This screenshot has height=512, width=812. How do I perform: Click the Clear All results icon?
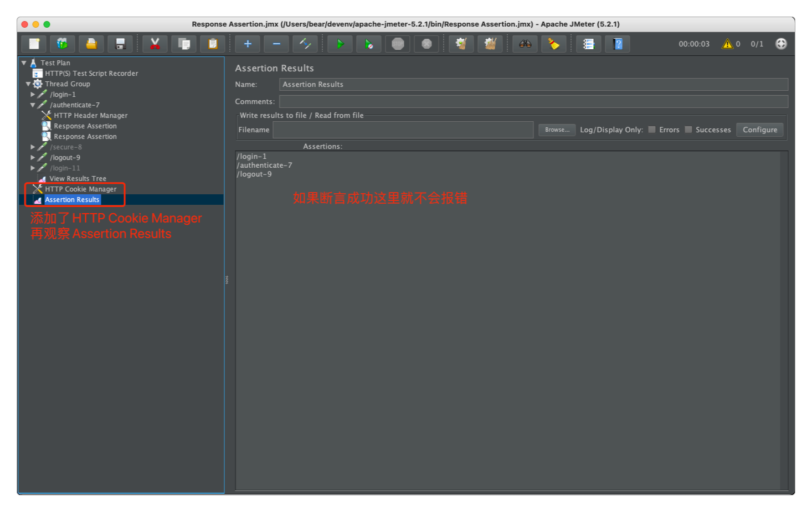[490, 44]
